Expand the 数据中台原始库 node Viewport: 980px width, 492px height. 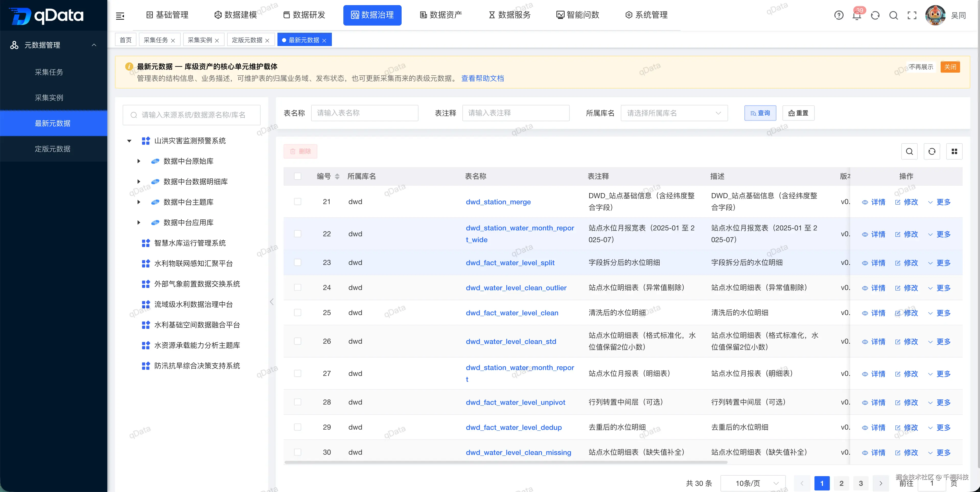tap(139, 161)
